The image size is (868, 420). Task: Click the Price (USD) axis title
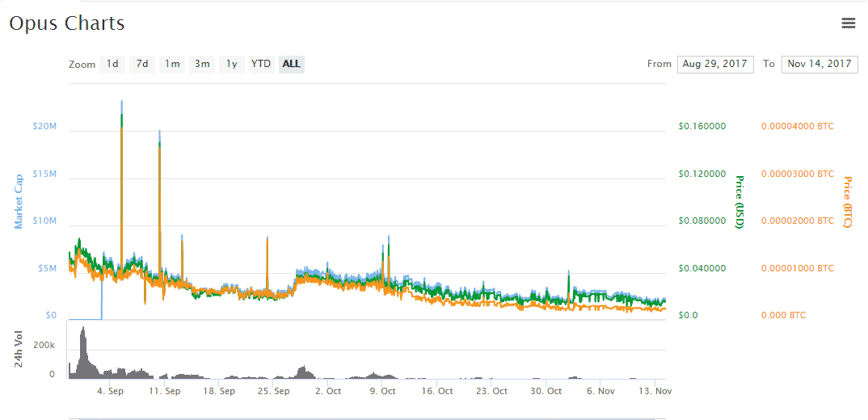coord(739,201)
